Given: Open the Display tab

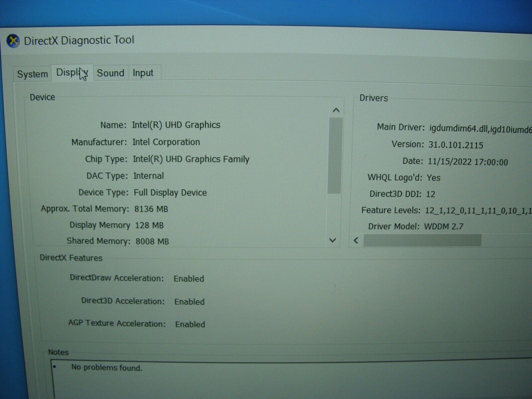Looking at the screenshot, I should tap(72, 72).
